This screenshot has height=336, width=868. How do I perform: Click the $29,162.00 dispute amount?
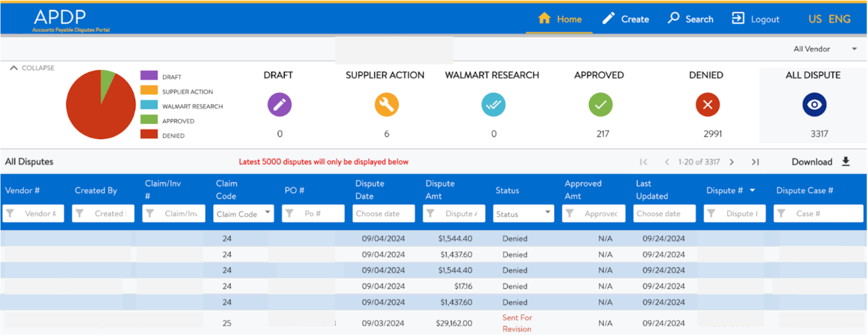click(x=454, y=323)
